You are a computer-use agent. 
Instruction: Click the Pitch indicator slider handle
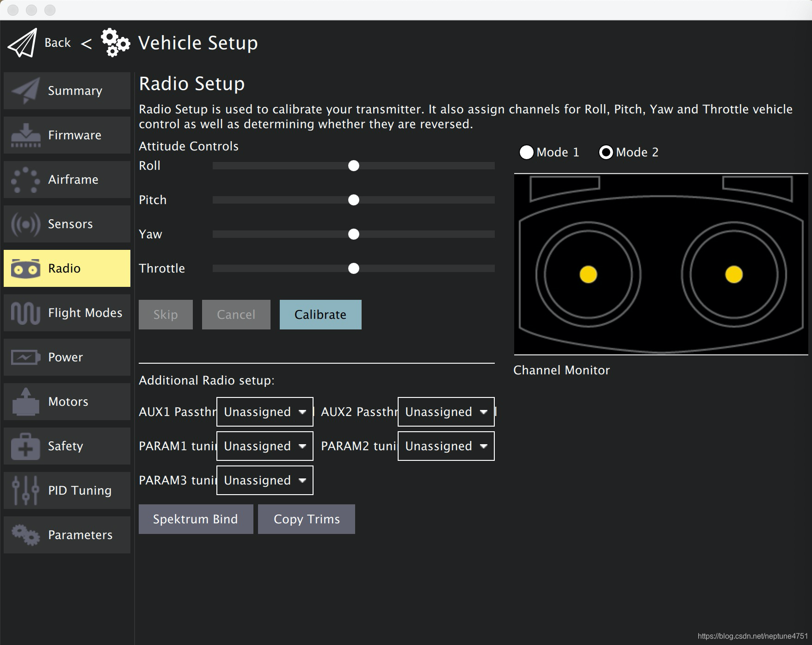click(354, 200)
